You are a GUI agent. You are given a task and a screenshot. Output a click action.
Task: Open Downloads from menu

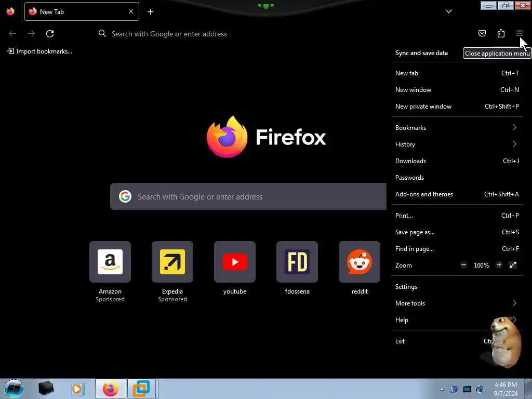(457, 161)
